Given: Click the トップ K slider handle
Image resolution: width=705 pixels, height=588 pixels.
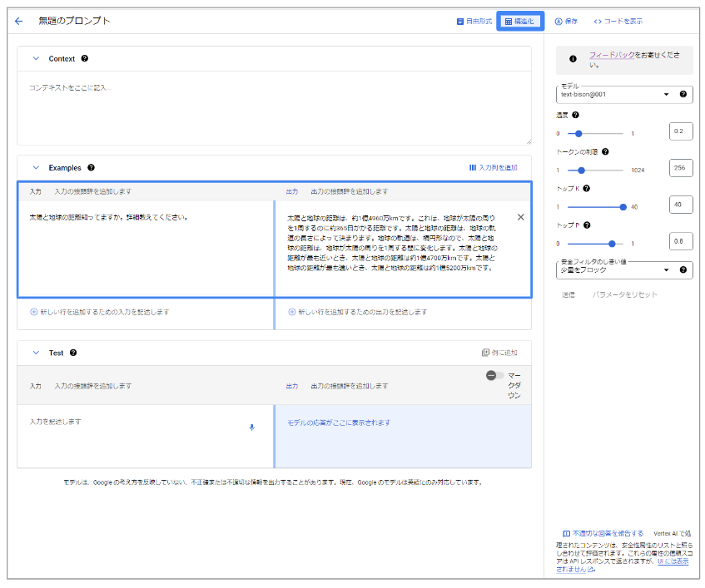Looking at the screenshot, I should click(623, 206).
